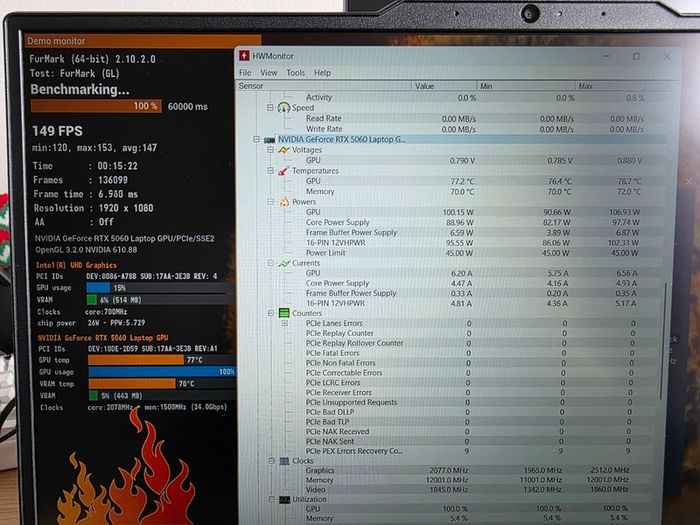Collapse the NVIDIA GeForce RTX 5060 node
Screen dimensions: 700x525
[x=256, y=139]
